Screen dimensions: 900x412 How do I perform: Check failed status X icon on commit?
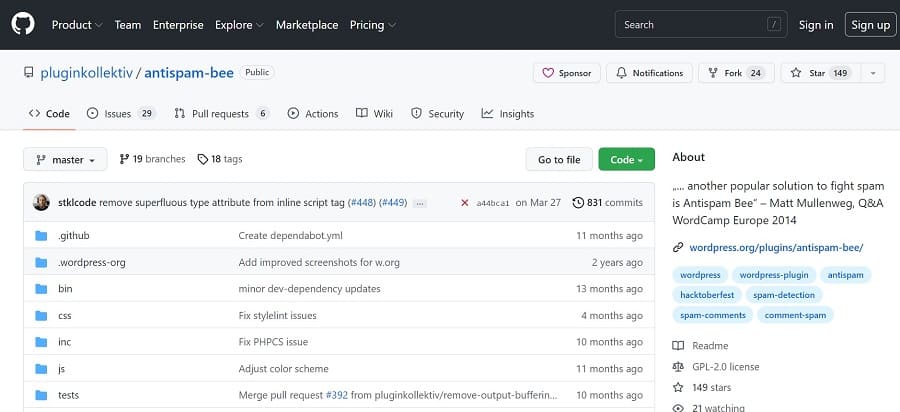click(x=465, y=203)
